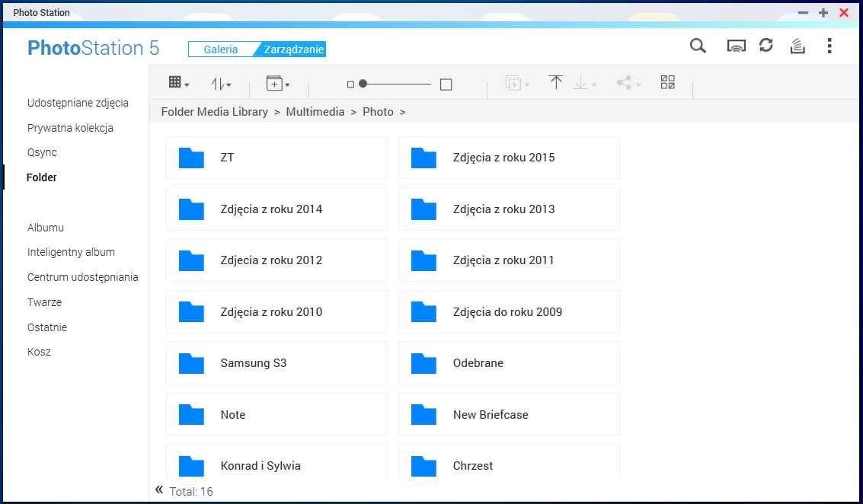This screenshot has width=863, height=504.
Task: Open the share dropdown
Action: tap(628, 83)
